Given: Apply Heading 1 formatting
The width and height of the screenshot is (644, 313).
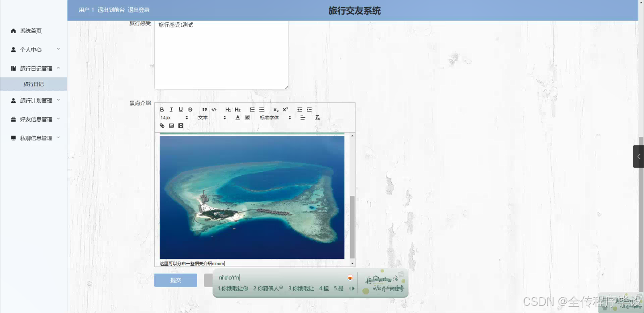Looking at the screenshot, I should pos(228,110).
